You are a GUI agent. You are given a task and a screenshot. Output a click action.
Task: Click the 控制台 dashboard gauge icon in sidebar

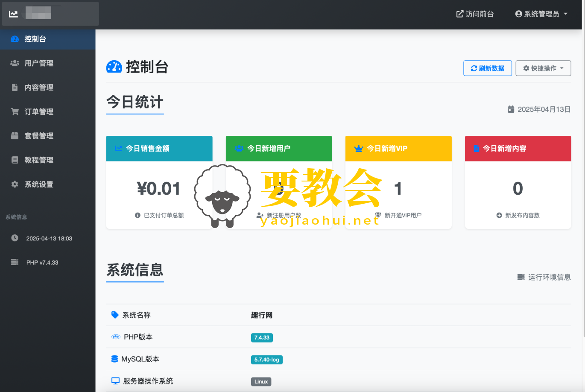click(15, 39)
